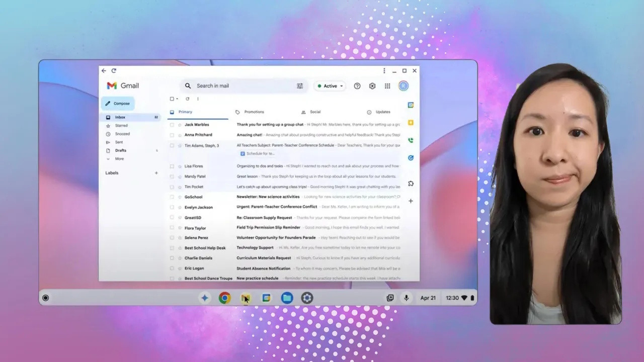Open Gemini sparkle icon on the shelf
Screen dimensions: 644x362
pos(205,298)
